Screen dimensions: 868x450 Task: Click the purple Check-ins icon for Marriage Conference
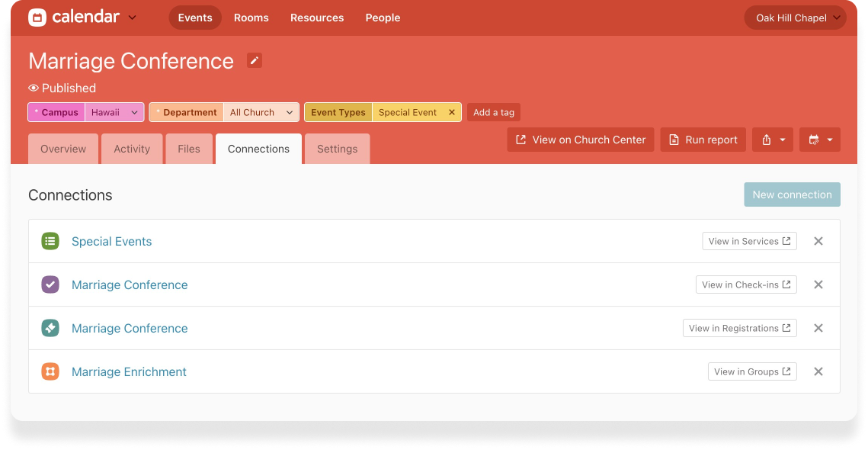[50, 284]
